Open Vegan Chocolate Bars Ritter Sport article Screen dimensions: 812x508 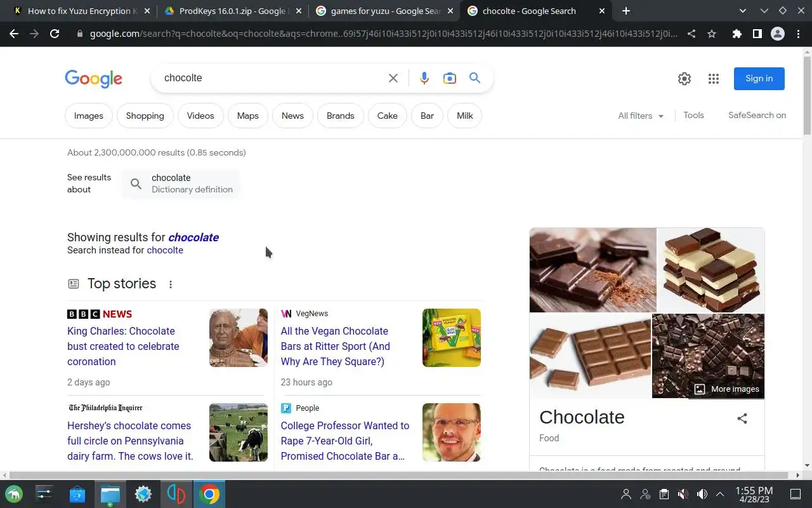[336, 346]
